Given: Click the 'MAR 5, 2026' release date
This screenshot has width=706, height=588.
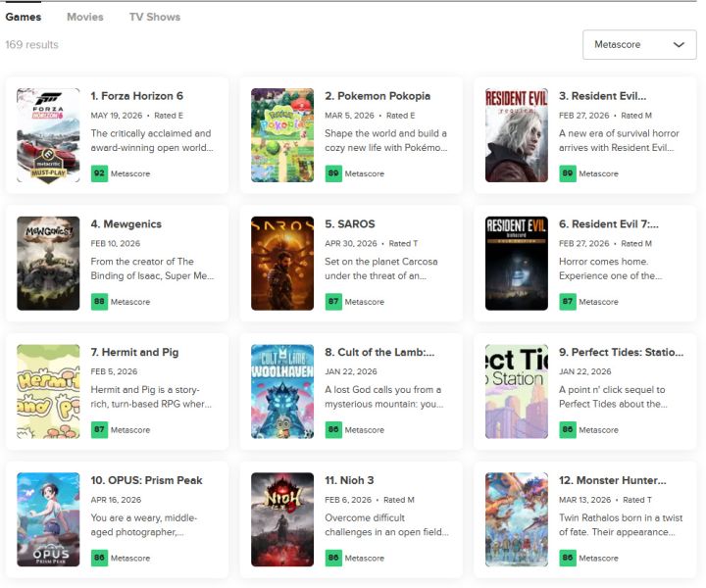Looking at the screenshot, I should pyautogui.click(x=349, y=116).
